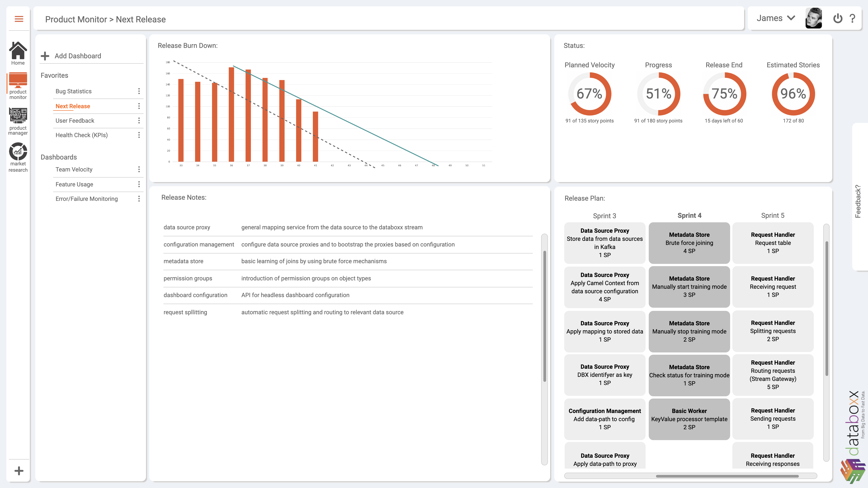Open help with the question mark icon
The width and height of the screenshot is (868, 488).
click(x=853, y=19)
